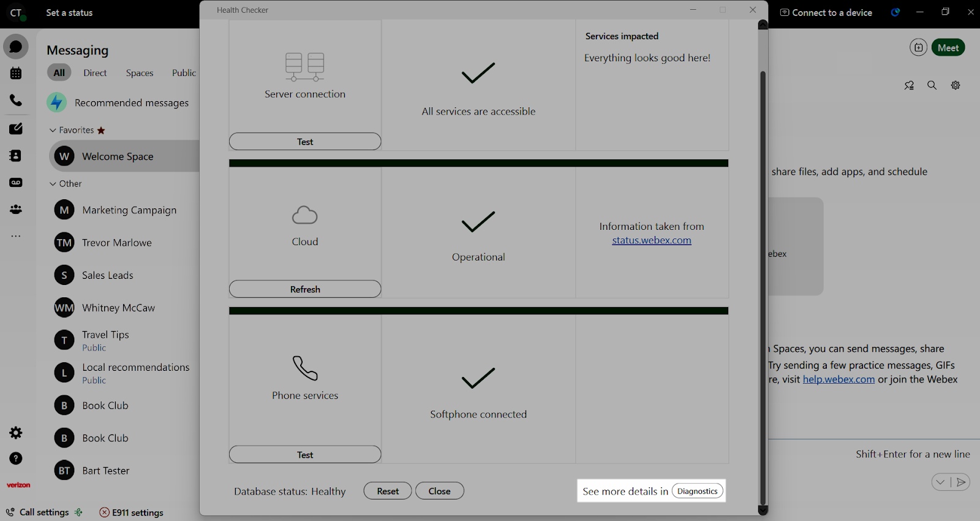Close the Health Checker with Close button
Screen dimensions: 980x521
439,491
